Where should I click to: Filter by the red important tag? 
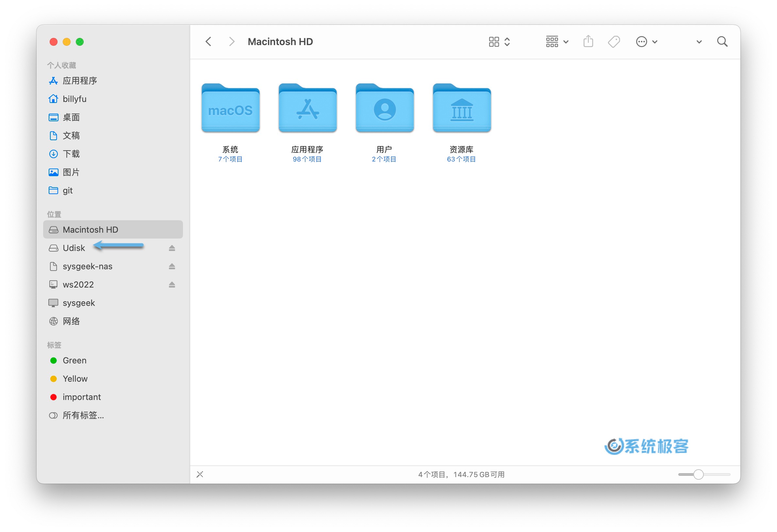[x=113, y=397]
